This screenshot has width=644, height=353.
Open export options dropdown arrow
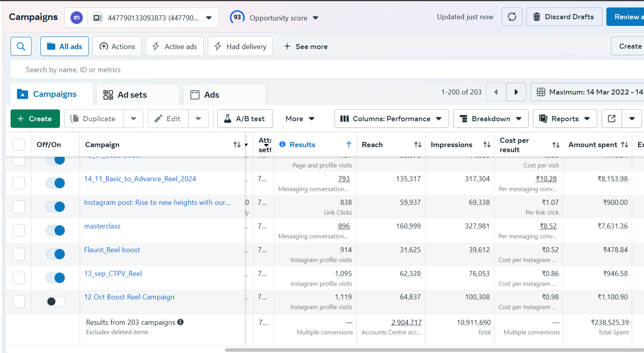632,119
